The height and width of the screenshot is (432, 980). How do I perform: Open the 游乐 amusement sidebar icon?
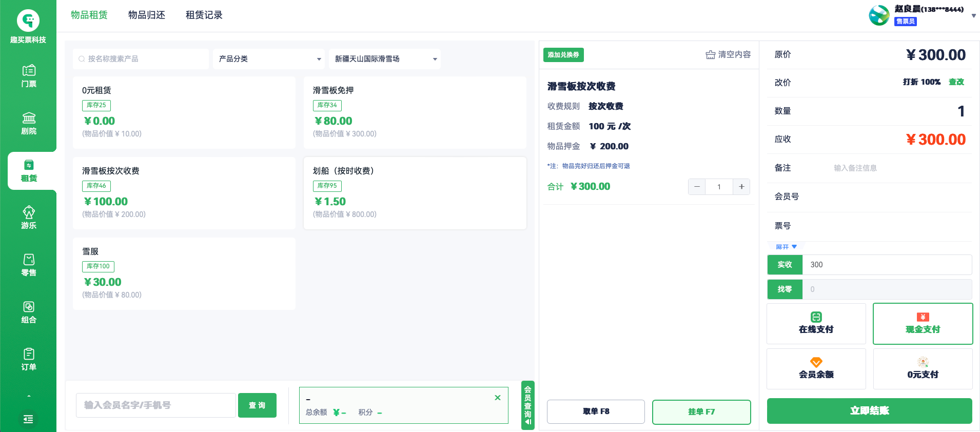coord(29,218)
